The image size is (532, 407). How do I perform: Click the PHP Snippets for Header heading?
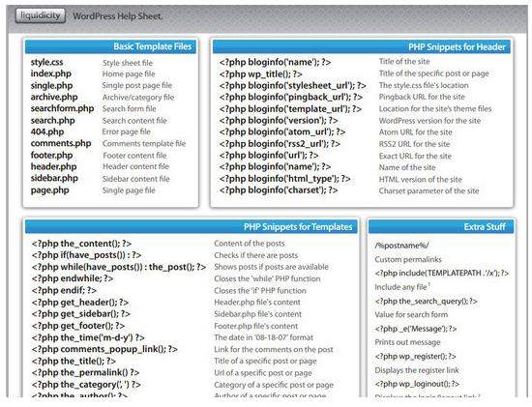[457, 46]
